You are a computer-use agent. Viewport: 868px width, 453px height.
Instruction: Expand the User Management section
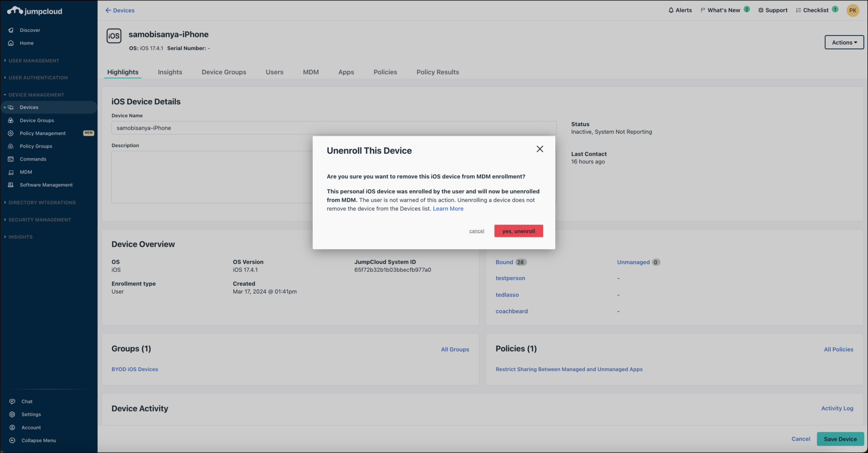pos(34,61)
